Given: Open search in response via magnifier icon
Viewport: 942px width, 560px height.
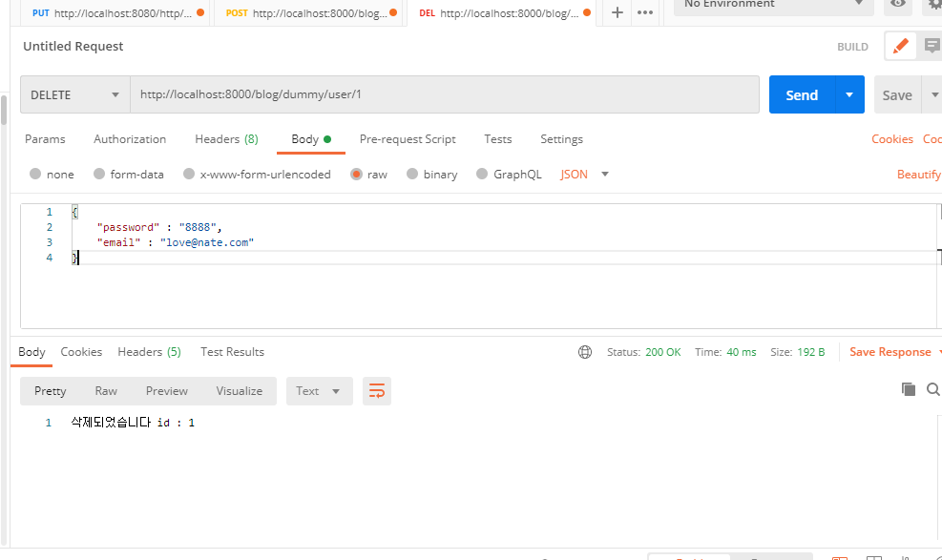Looking at the screenshot, I should tap(932, 389).
